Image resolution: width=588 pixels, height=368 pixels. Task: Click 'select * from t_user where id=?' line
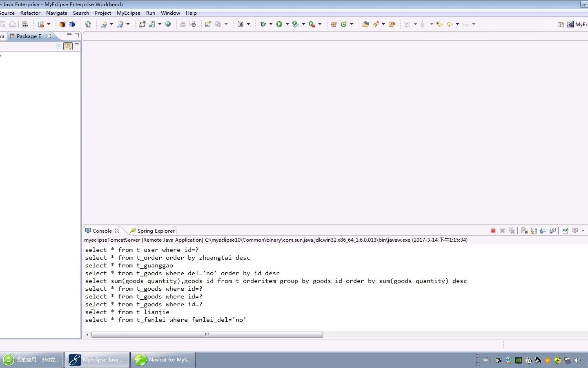142,250
